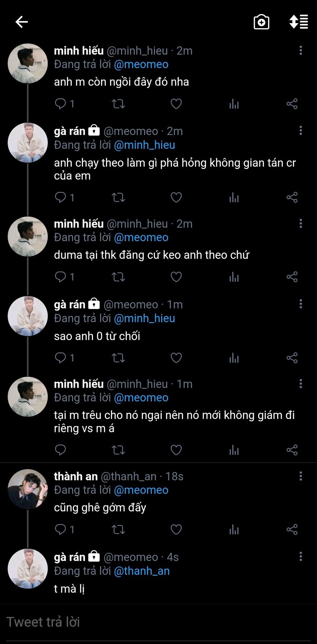Open @meomeo mention in thành an's reply
The width and height of the screenshot is (317, 644).
coord(141,490)
